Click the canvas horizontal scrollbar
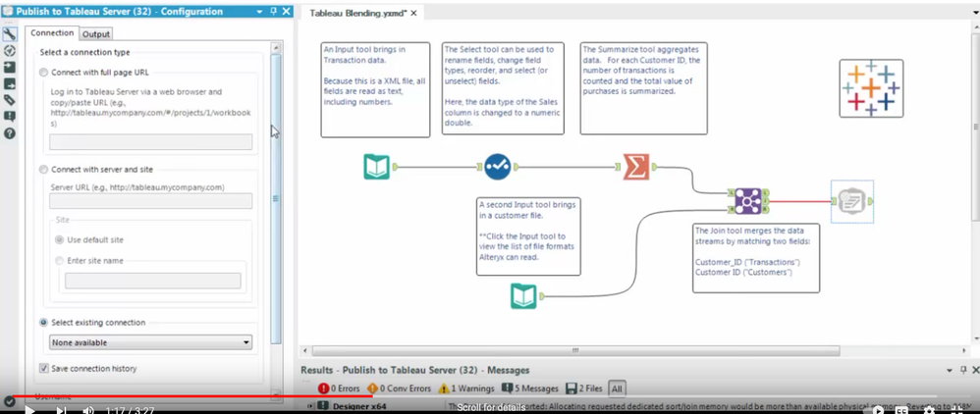The image size is (980, 414). tap(575, 351)
